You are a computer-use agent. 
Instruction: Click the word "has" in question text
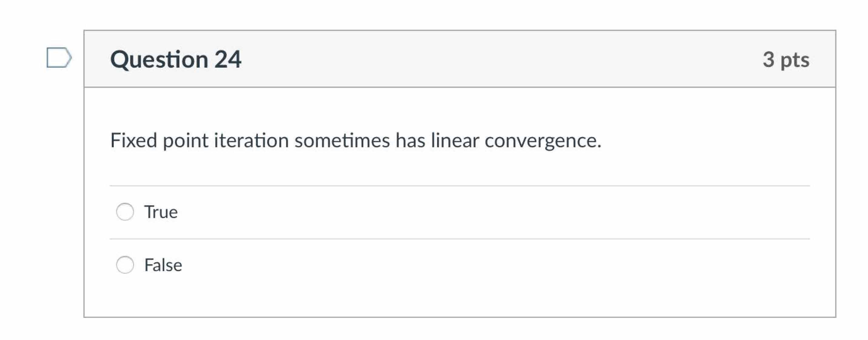pos(410,140)
